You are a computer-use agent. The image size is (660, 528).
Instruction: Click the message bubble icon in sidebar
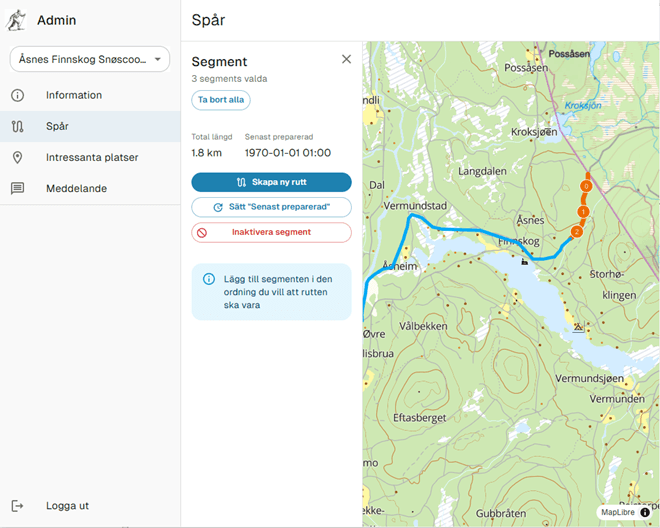(17, 188)
